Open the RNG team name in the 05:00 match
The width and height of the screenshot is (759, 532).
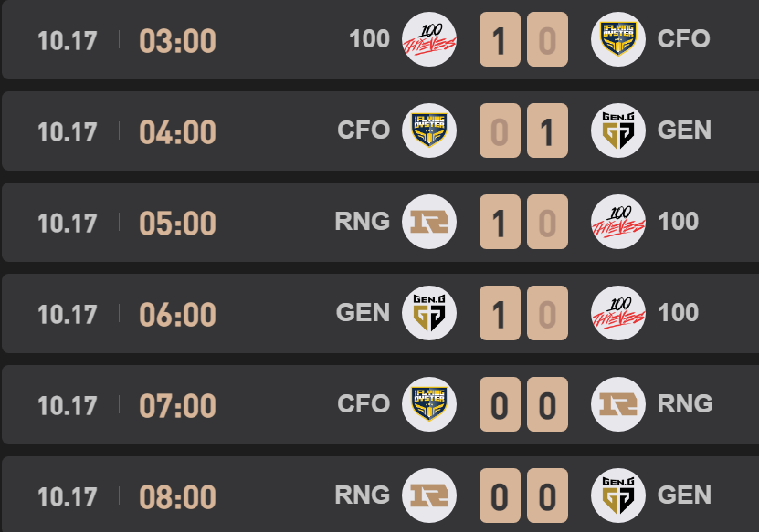[x=363, y=222]
